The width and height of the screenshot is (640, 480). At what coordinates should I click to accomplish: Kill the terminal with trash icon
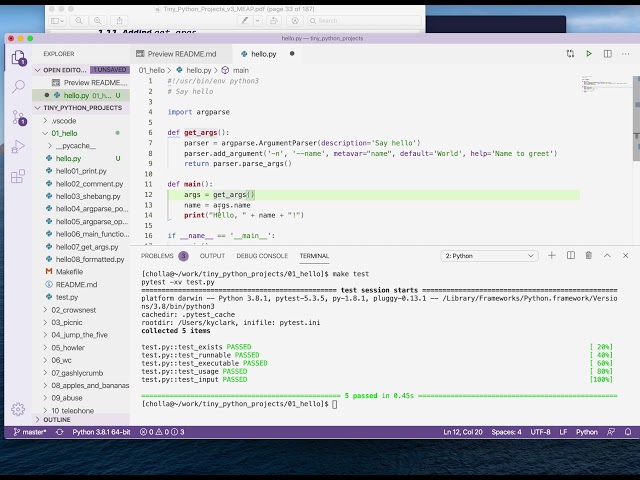coord(589,256)
